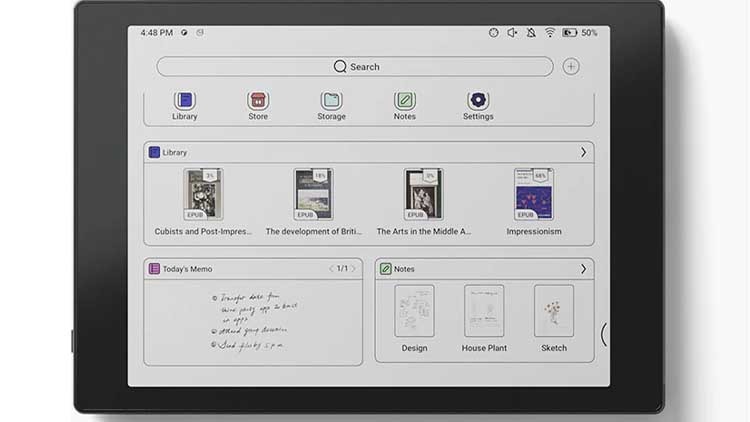The width and height of the screenshot is (750, 422).
Task: Toggle the volume speaker icon
Action: pyautogui.click(x=512, y=33)
